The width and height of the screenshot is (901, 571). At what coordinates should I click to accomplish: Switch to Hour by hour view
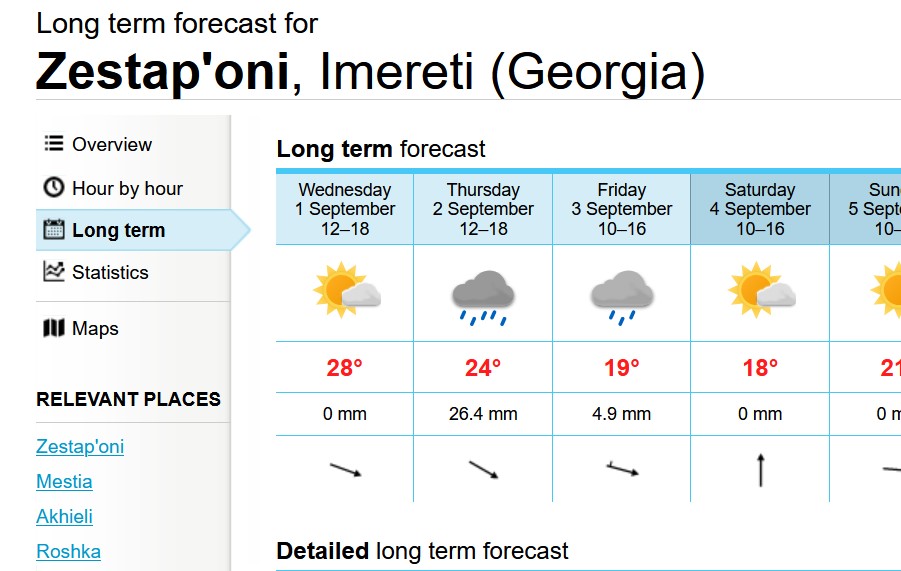click(127, 188)
